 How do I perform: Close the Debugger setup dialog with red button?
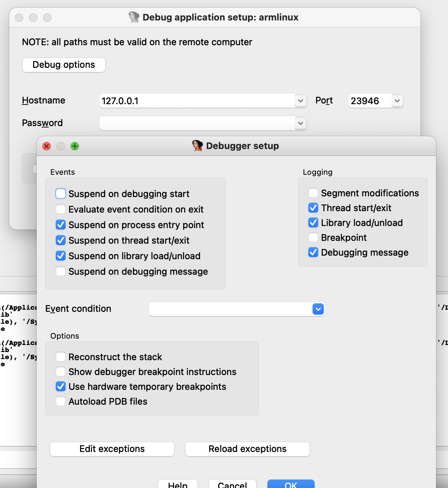click(47, 146)
